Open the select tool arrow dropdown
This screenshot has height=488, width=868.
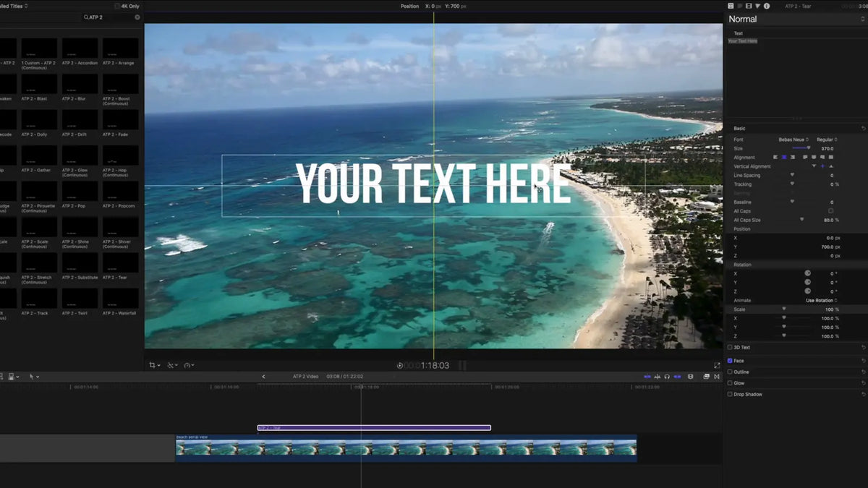pyautogui.click(x=33, y=377)
